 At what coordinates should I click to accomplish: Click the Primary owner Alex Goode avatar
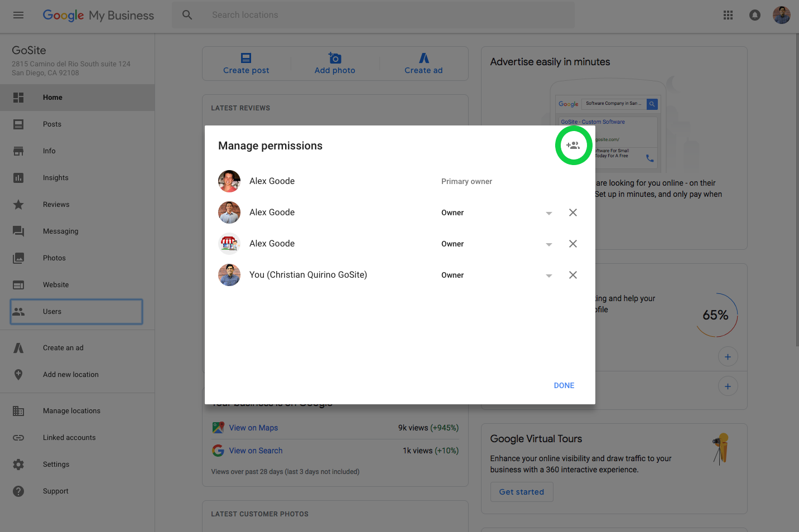click(x=229, y=181)
